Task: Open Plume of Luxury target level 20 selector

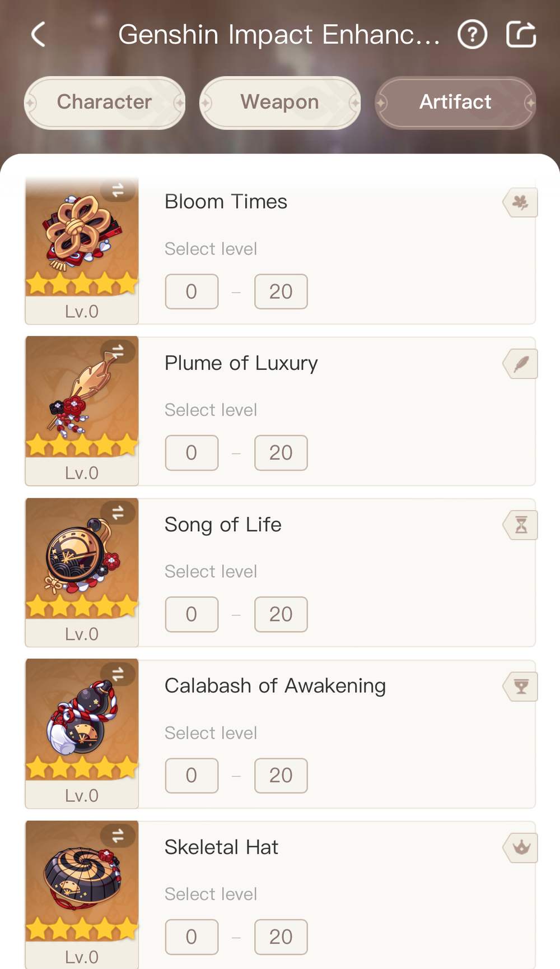Action: (281, 453)
